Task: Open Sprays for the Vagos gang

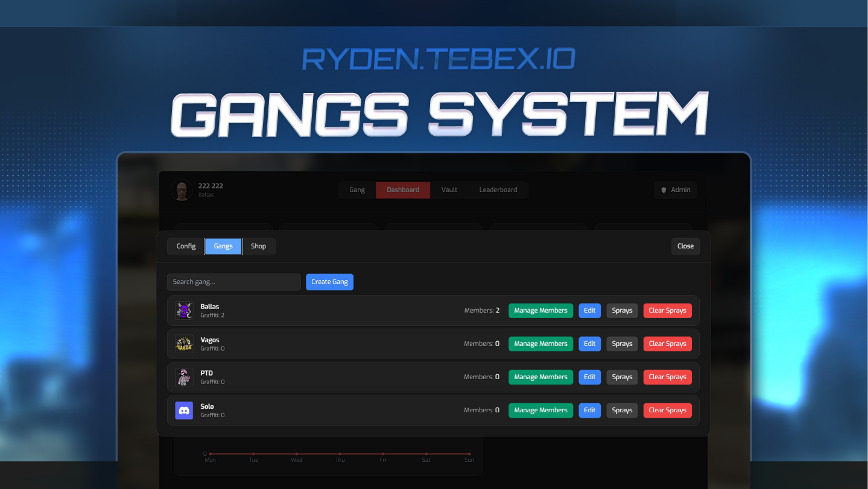Action: coord(622,344)
